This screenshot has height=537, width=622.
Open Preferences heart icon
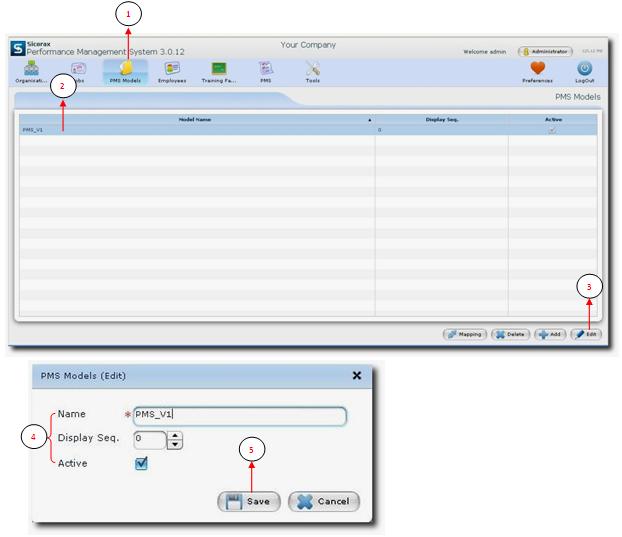tap(537, 69)
